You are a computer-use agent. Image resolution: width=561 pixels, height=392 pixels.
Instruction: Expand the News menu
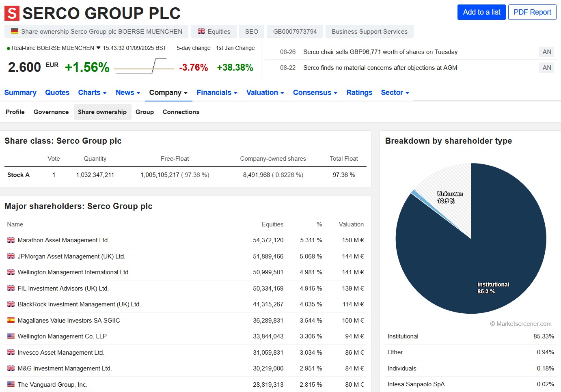128,93
